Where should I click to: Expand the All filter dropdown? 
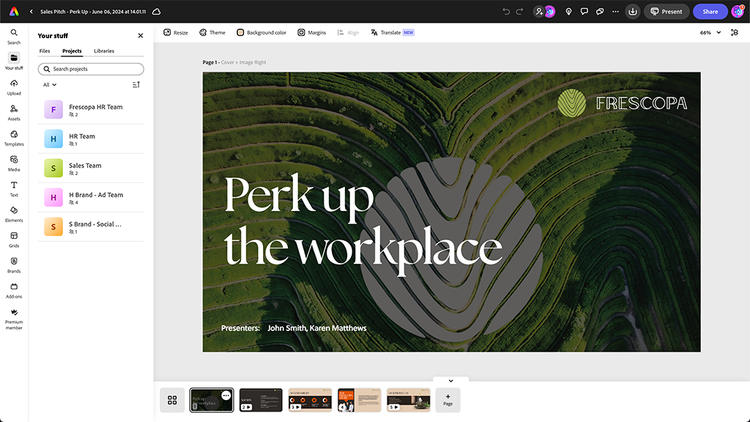(48, 85)
